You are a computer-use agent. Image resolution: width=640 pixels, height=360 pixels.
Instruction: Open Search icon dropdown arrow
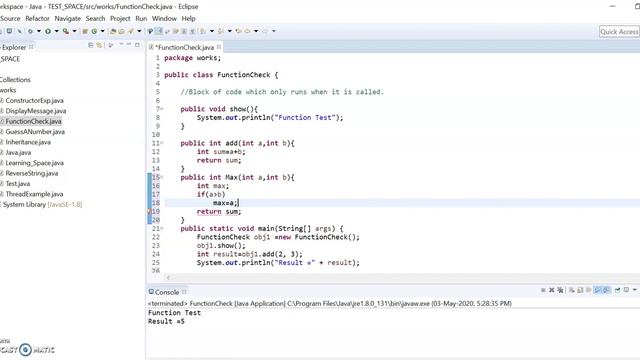139,31
